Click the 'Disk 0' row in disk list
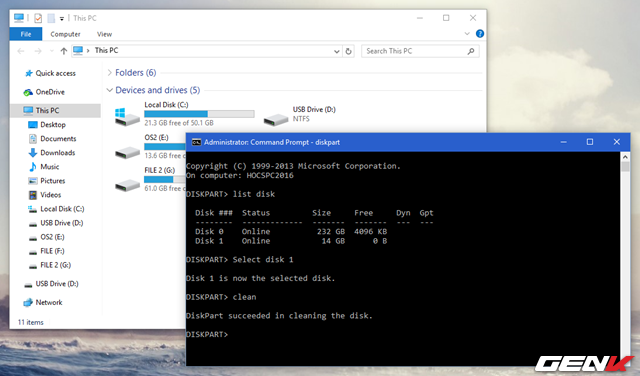The height and width of the screenshot is (376, 640). tap(291, 231)
